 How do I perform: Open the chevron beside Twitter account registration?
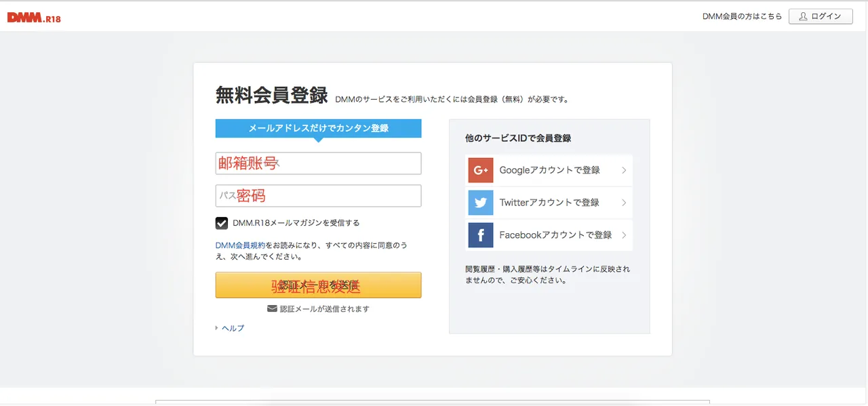(x=624, y=203)
